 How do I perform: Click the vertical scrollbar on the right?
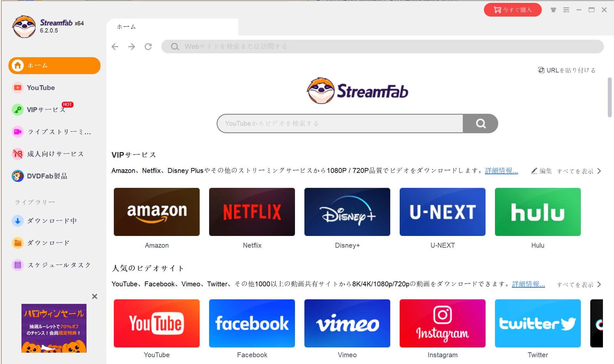[610, 97]
